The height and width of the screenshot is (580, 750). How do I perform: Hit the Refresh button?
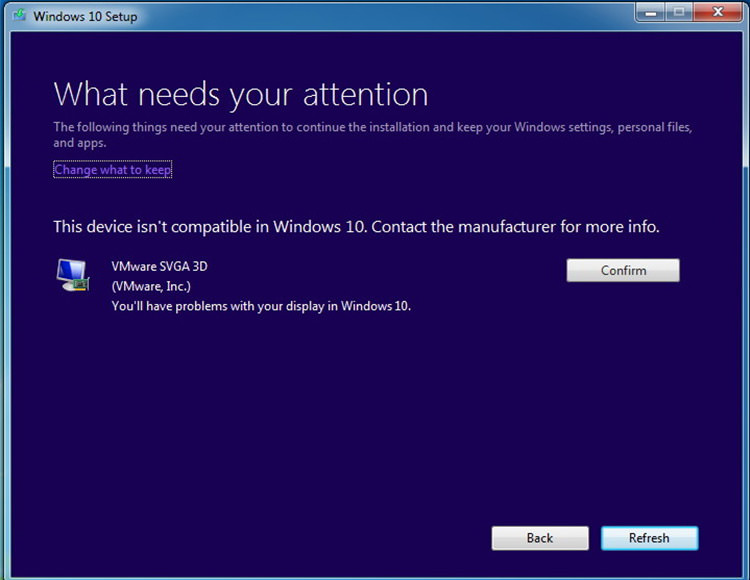pyautogui.click(x=649, y=538)
